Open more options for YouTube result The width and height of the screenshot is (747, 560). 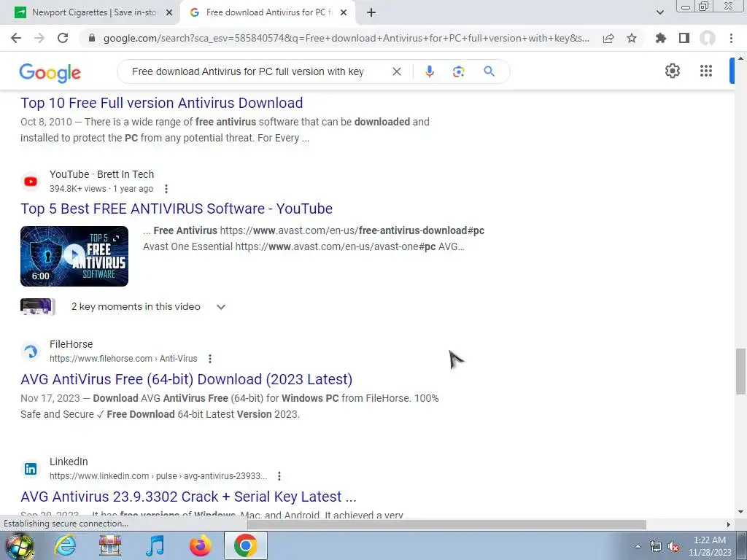click(x=166, y=189)
